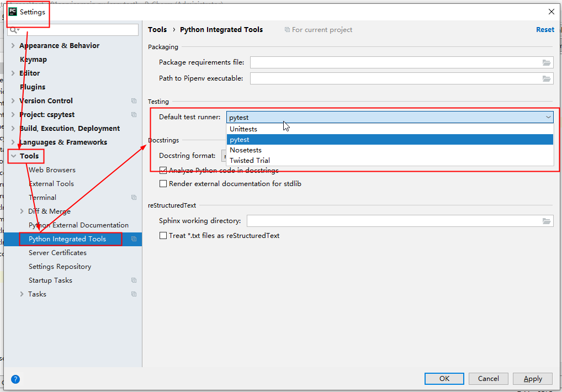Select Terminal under Tools
The width and height of the screenshot is (562, 392).
coord(43,198)
